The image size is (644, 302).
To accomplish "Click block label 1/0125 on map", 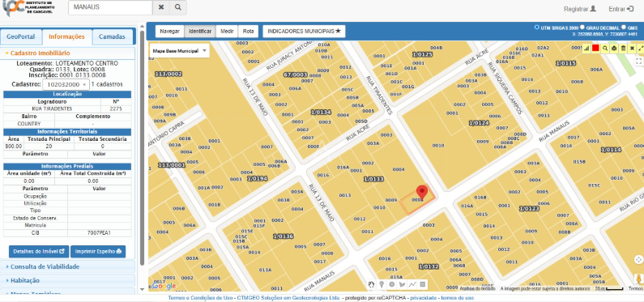I will (422, 54).
